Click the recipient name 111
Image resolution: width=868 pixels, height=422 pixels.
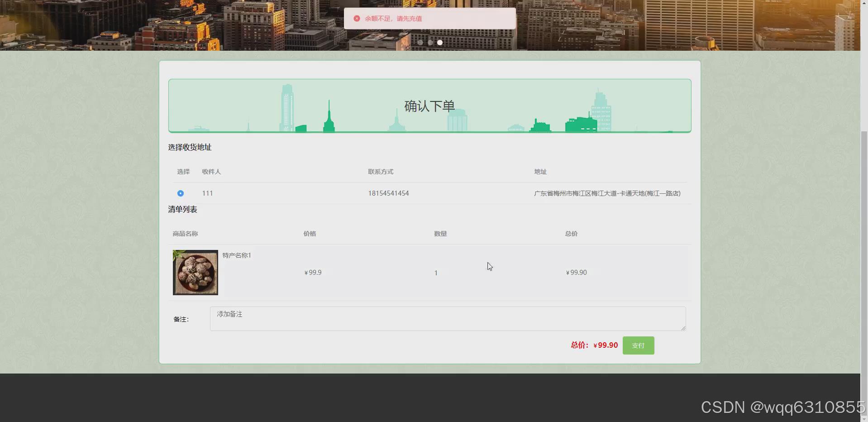(x=207, y=193)
